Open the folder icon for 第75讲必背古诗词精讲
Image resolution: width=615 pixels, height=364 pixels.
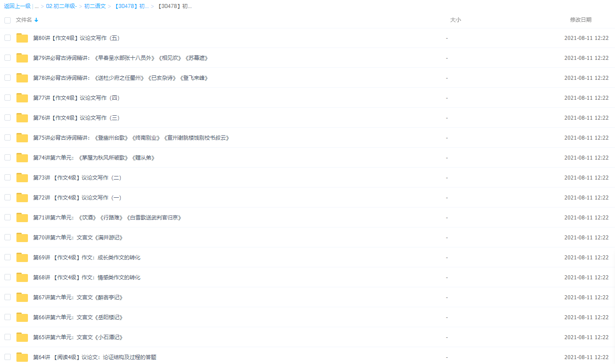[22, 137]
